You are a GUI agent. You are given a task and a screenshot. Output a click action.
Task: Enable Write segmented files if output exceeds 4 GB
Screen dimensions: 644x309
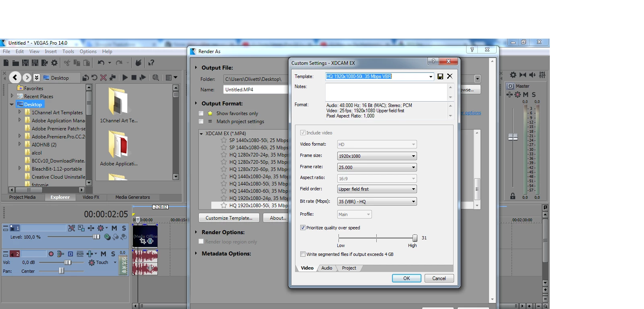click(303, 254)
